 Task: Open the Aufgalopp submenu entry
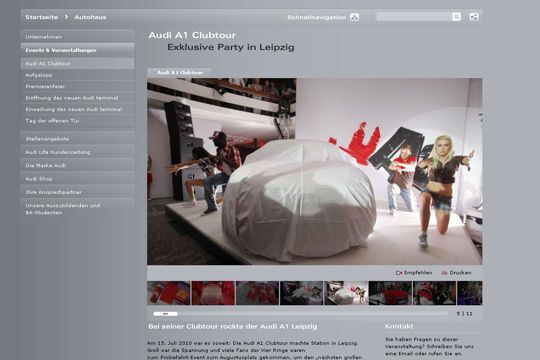(77, 75)
